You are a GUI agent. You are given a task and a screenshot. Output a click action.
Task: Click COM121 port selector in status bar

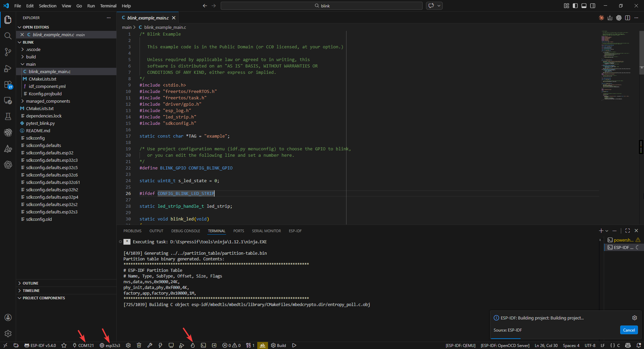click(83, 345)
